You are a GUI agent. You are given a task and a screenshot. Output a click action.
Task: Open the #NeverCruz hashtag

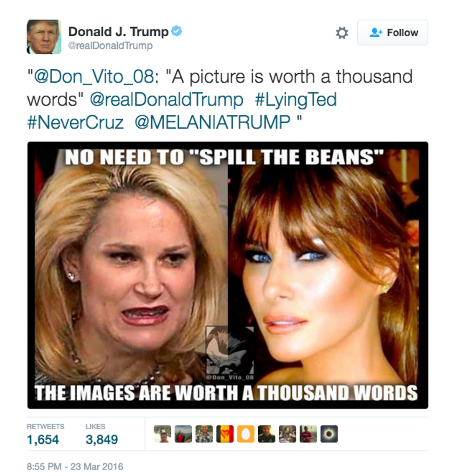pyautogui.click(x=75, y=122)
